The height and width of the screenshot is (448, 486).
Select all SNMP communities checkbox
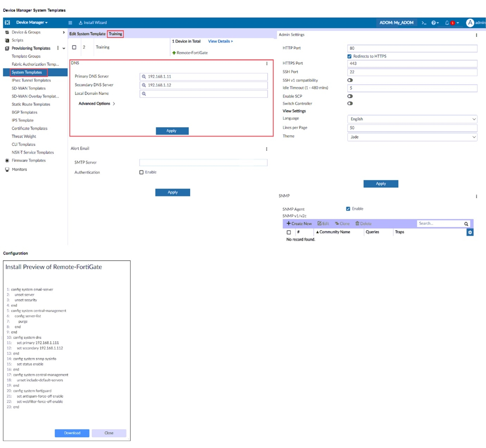click(x=289, y=232)
